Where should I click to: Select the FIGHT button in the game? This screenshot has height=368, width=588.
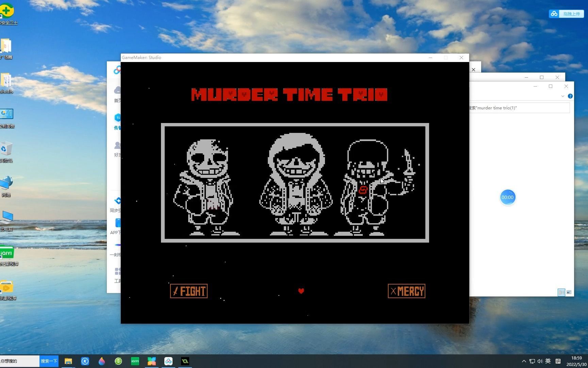click(189, 291)
